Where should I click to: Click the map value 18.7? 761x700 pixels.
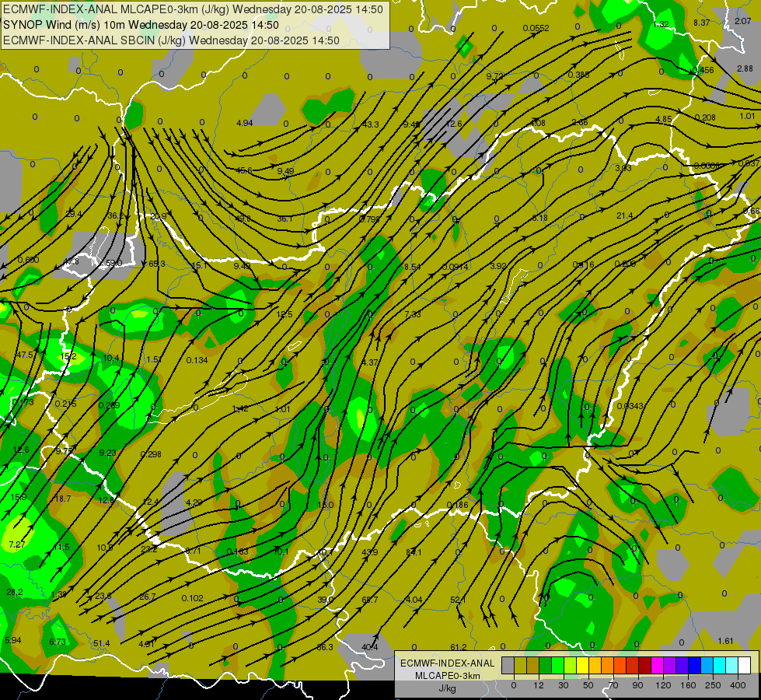[63, 499]
